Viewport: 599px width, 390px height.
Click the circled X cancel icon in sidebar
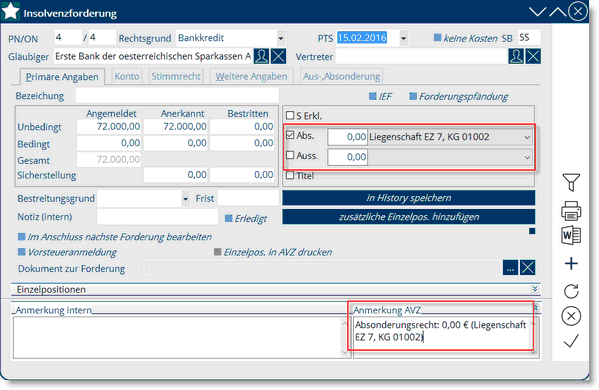tap(571, 316)
